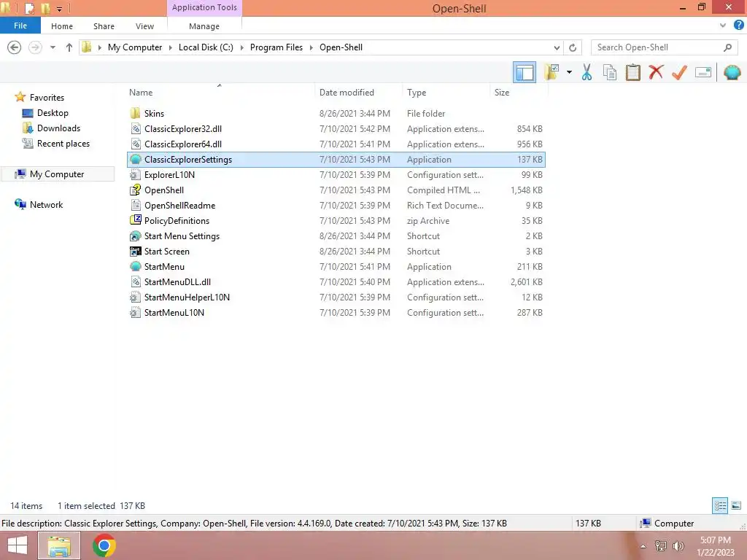Screen dimensions: 747x560
Task: Select the OpenShellReadme document
Action: tap(336, 205)
